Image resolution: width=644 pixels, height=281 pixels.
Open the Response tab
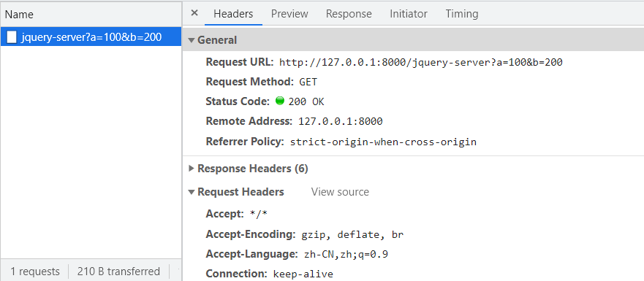(349, 14)
